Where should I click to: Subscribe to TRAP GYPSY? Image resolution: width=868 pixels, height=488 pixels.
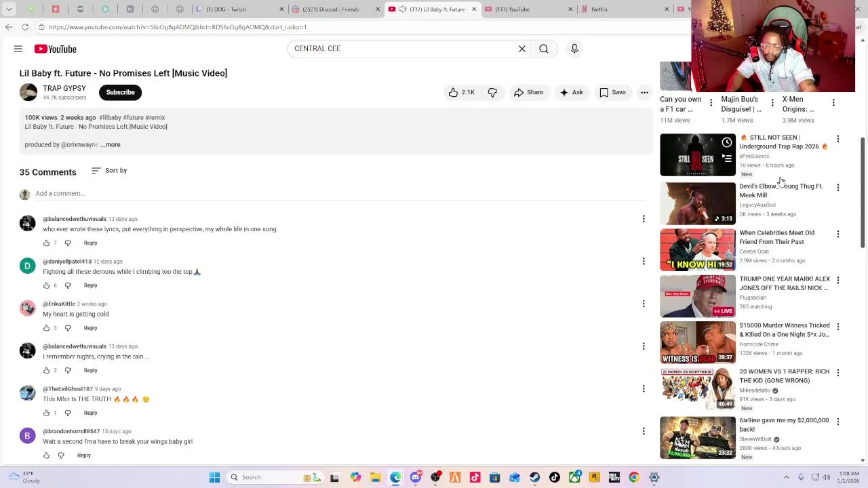[120, 92]
